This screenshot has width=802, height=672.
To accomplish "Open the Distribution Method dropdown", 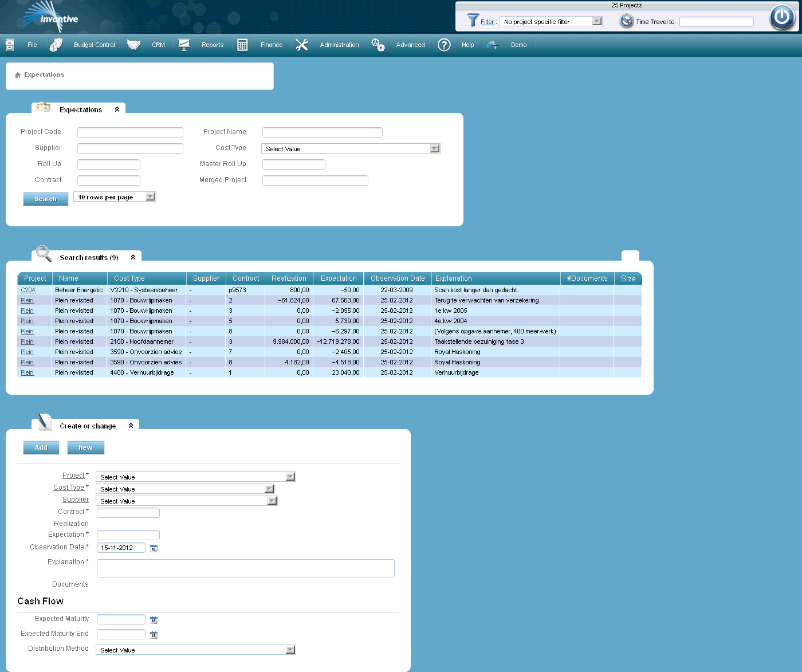I will pos(290,650).
